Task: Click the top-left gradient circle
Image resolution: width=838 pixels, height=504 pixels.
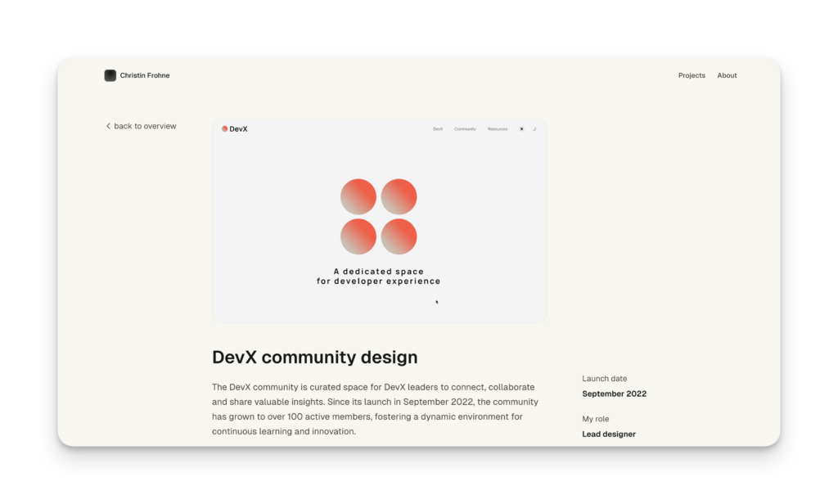Action: pyautogui.click(x=358, y=196)
